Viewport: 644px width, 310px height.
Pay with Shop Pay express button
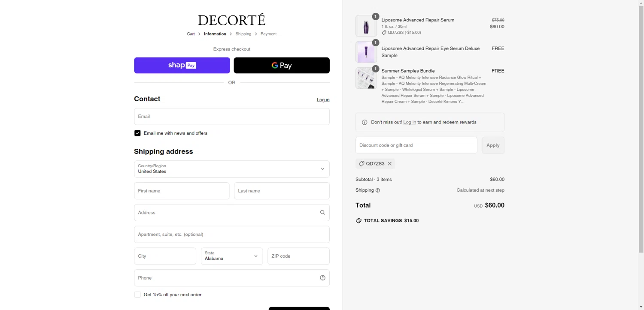coord(182,65)
